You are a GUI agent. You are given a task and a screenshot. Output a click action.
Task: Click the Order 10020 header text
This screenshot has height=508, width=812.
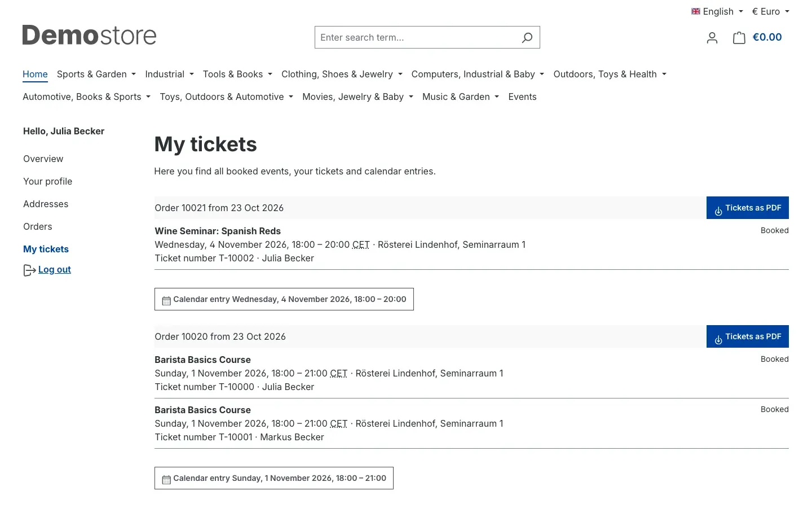point(220,336)
